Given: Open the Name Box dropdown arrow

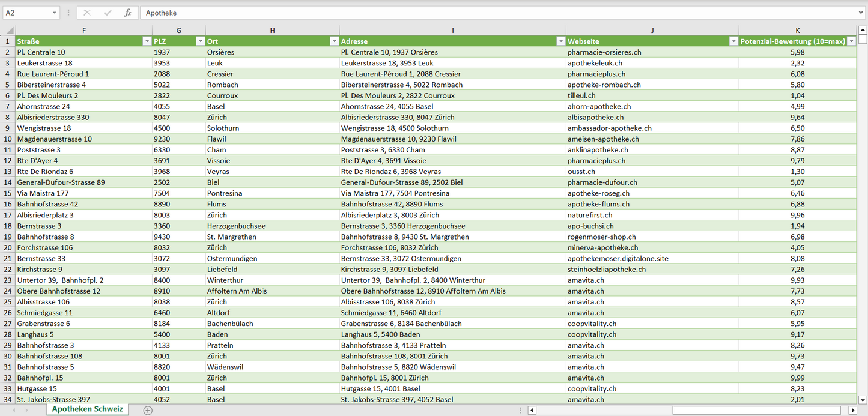Looking at the screenshot, I should 54,13.
